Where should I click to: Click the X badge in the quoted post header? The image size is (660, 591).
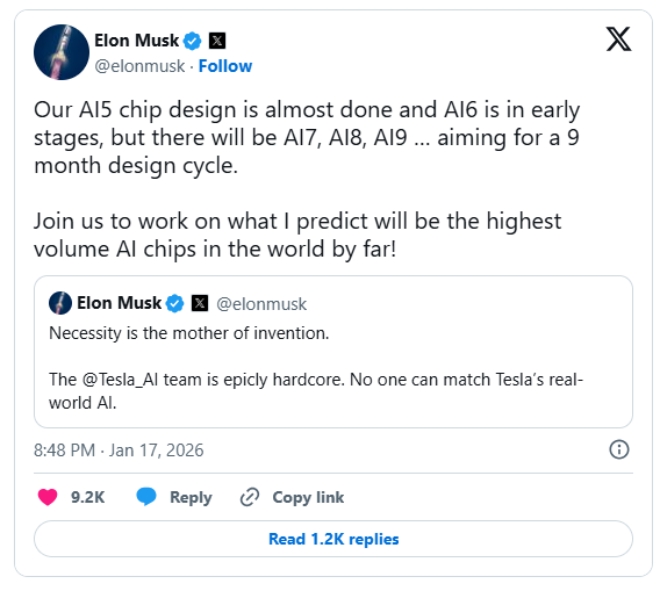199,303
